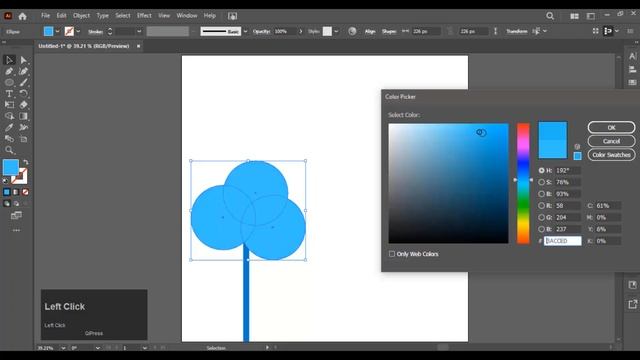640x360 pixels.
Task: Click Transform in control bar
Action: point(517,31)
